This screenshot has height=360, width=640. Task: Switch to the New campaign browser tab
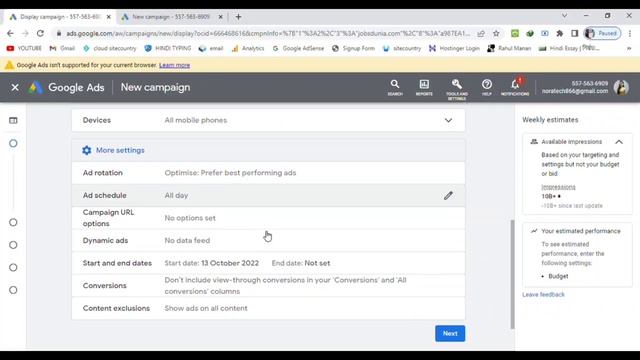171,17
